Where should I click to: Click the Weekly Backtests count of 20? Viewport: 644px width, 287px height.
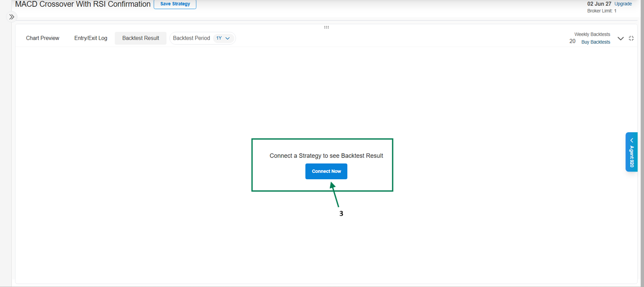pos(572,41)
